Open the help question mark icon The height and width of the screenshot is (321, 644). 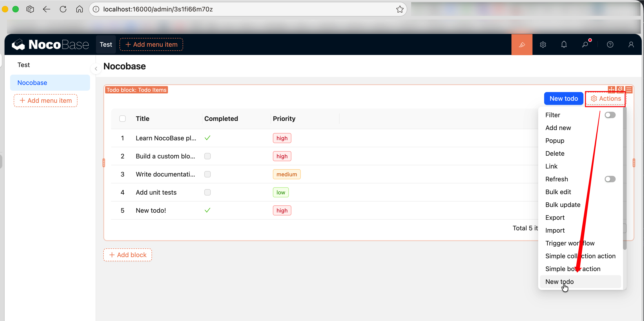pos(610,45)
